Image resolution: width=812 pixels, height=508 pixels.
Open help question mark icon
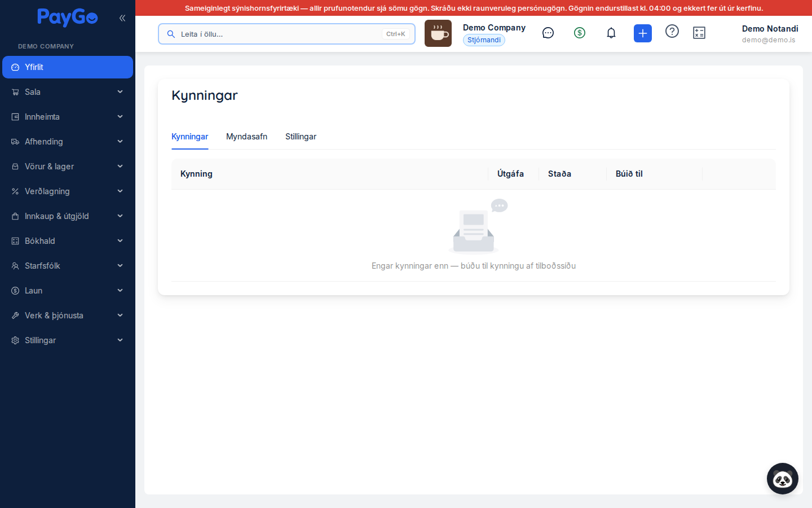pyautogui.click(x=672, y=32)
